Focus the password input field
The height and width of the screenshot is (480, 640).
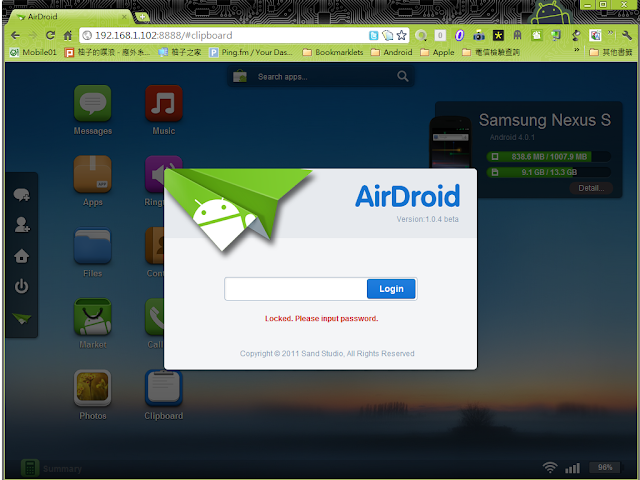point(296,289)
